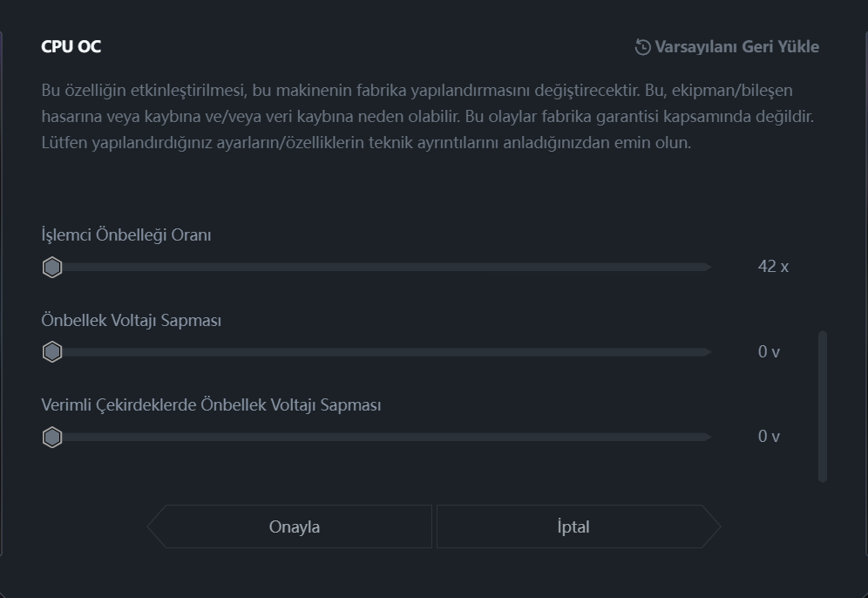Screen dimensions: 868x598
Task: Click the Varsayılanı Geri Yükle link text
Action: click(736, 47)
